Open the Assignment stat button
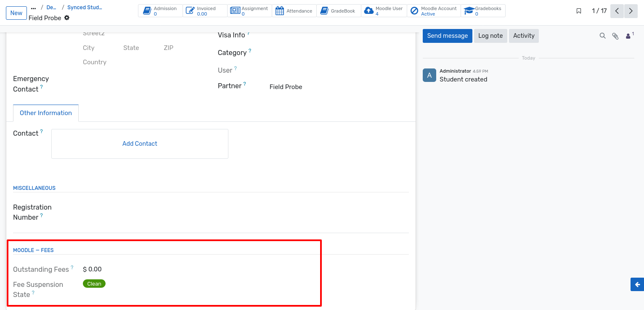644x310 pixels. pos(249,11)
